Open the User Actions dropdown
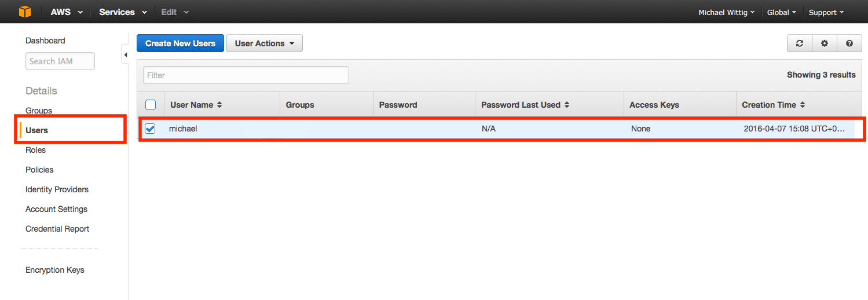The width and height of the screenshot is (868, 300). (x=265, y=43)
